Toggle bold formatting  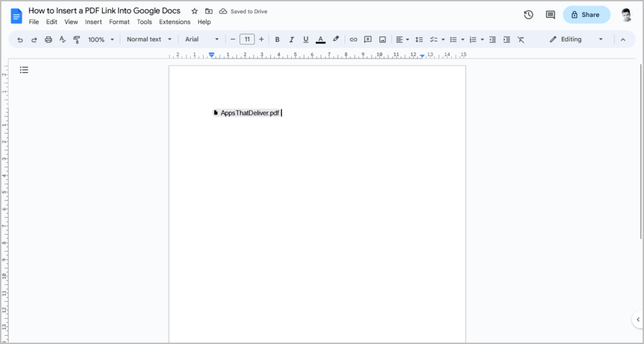tap(277, 40)
